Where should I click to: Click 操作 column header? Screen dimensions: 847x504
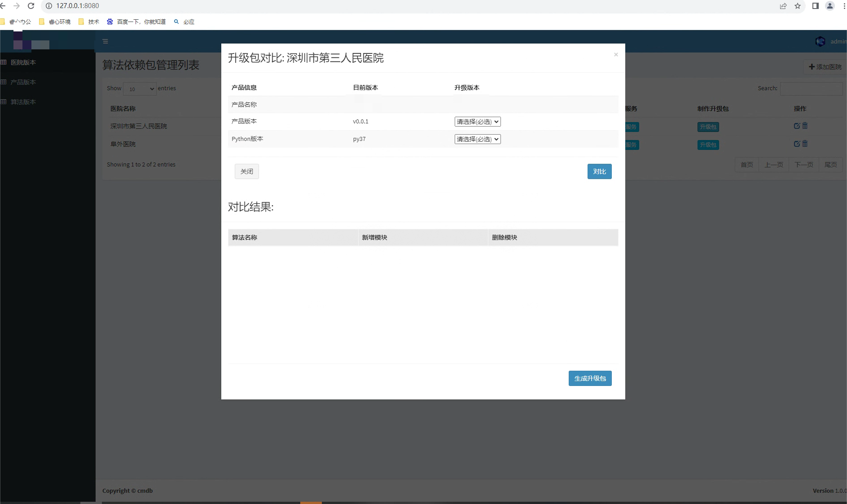(x=800, y=109)
